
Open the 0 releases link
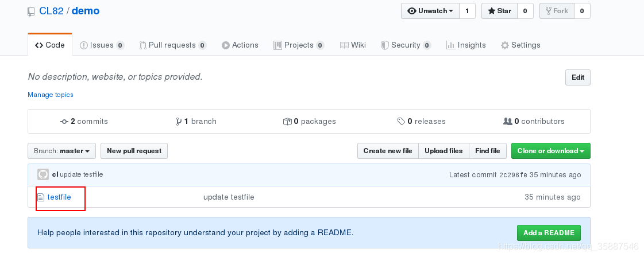click(x=422, y=121)
